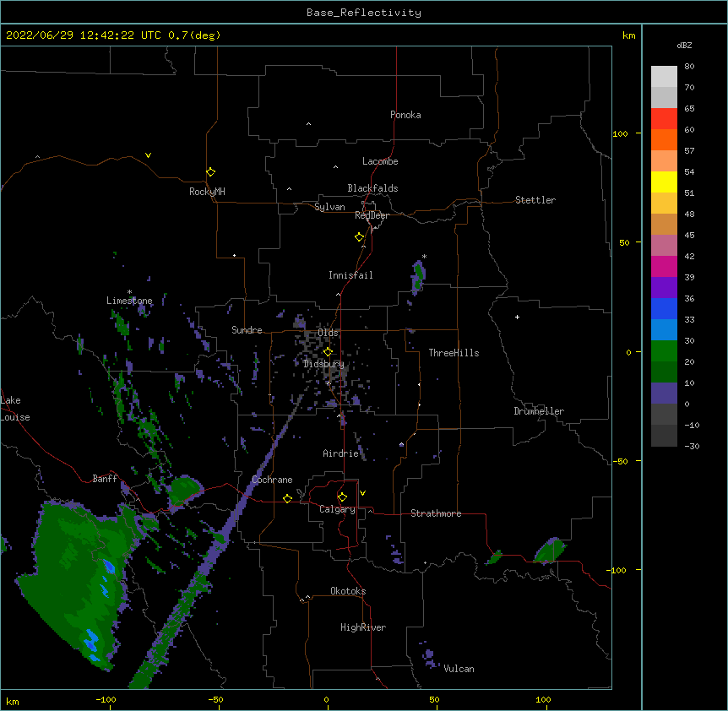Pick the magenta swatch in dBZ legend
This screenshot has width=728, height=711.
click(x=664, y=266)
